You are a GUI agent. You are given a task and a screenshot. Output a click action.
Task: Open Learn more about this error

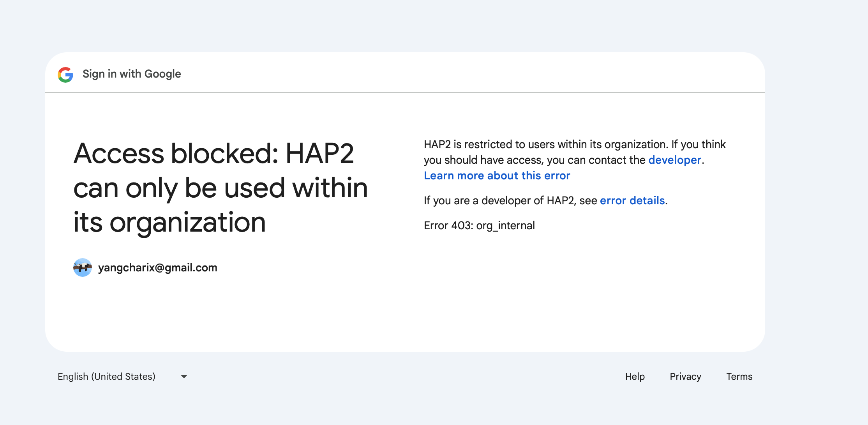click(497, 175)
